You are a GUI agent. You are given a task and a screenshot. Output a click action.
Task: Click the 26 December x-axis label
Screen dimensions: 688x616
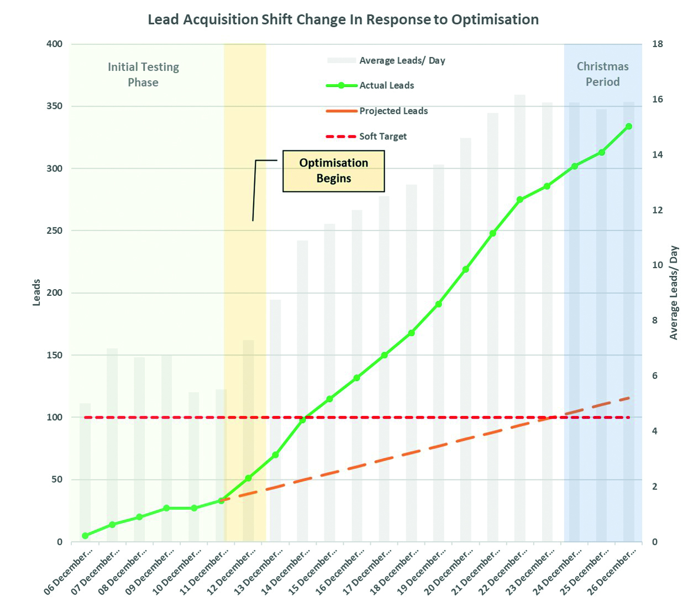pyautogui.click(x=611, y=572)
